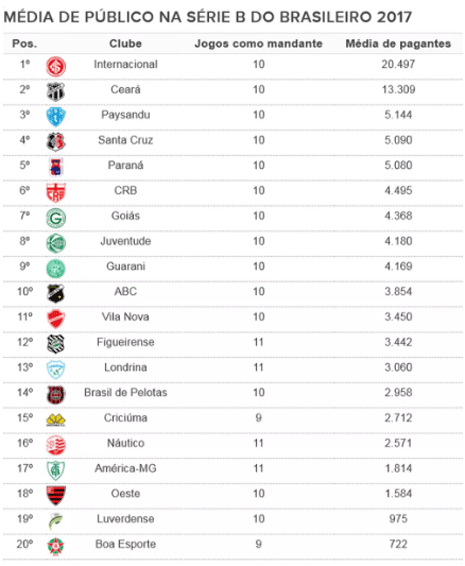Screen dimensions: 465x566
Task: Click the Clube column header
Action: point(125,44)
